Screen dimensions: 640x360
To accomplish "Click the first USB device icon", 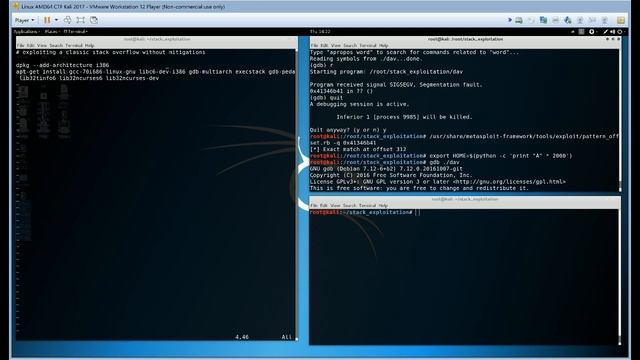I will coord(580,20).
